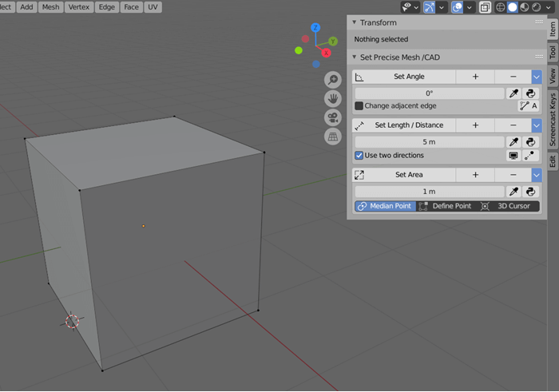Collapse the Set Angle options with blue arrow
Viewport: 559px width, 392px height.
click(x=537, y=77)
